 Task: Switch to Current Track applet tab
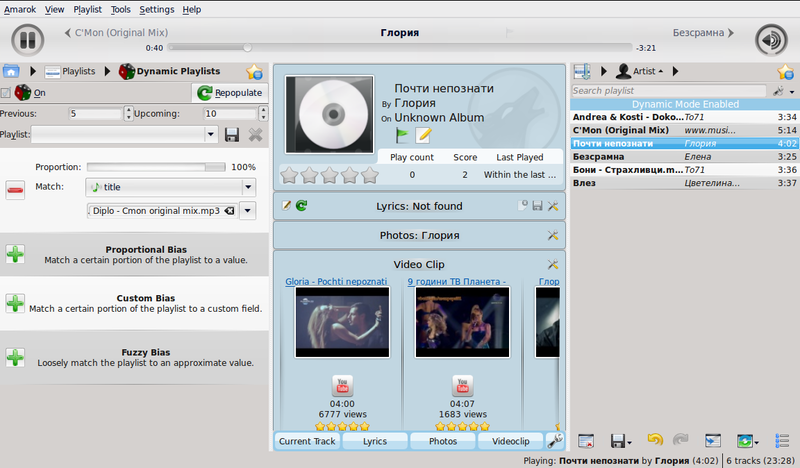[x=307, y=441]
